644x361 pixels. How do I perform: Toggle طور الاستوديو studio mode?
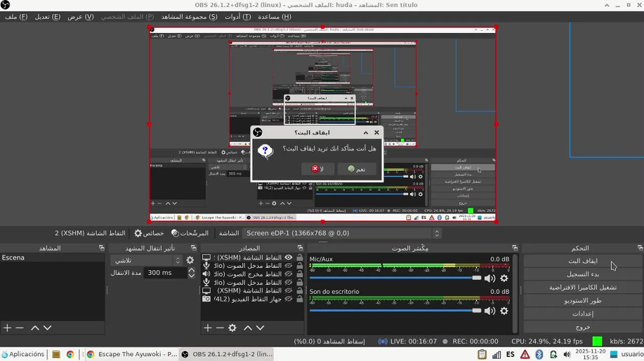click(583, 300)
